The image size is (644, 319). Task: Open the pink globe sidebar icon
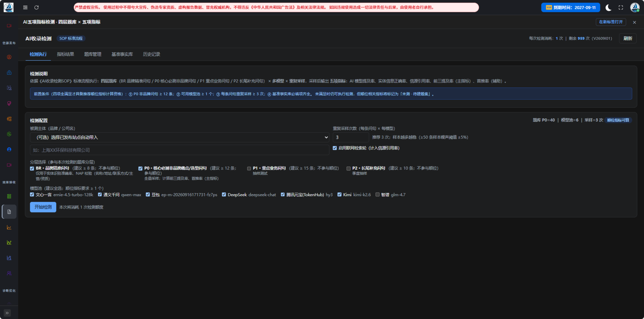[x=9, y=103]
